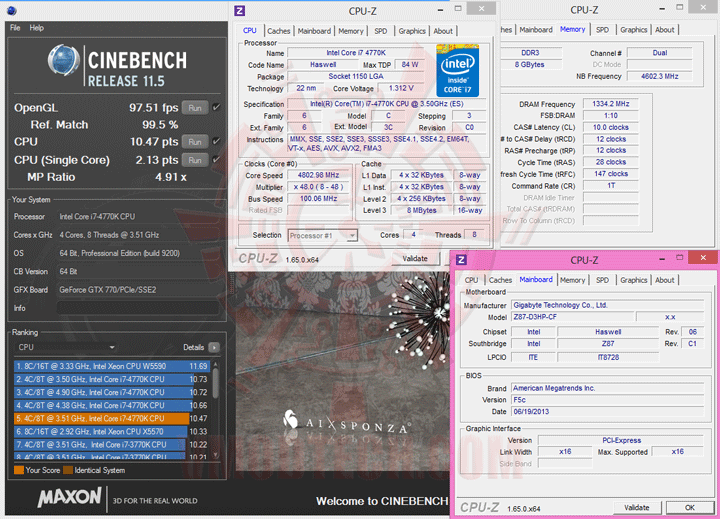Screen dimensions: 720x519
Task: Click the MAXON logo
Action: 69,497
